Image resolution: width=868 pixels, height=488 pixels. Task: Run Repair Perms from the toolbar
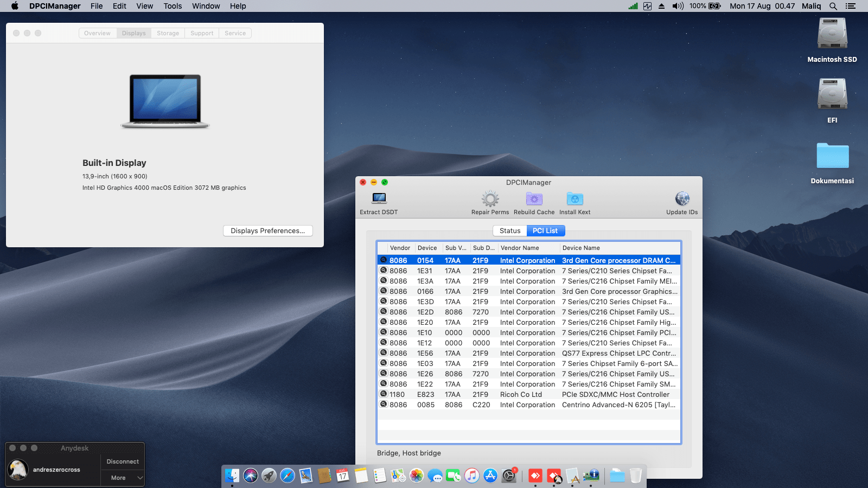pyautogui.click(x=490, y=199)
